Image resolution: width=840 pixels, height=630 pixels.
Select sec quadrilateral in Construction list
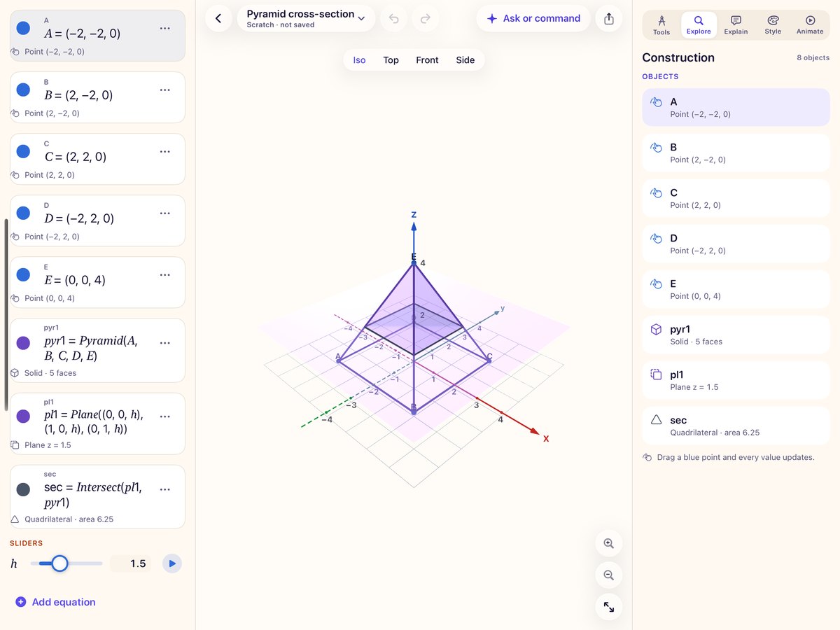coord(736,426)
